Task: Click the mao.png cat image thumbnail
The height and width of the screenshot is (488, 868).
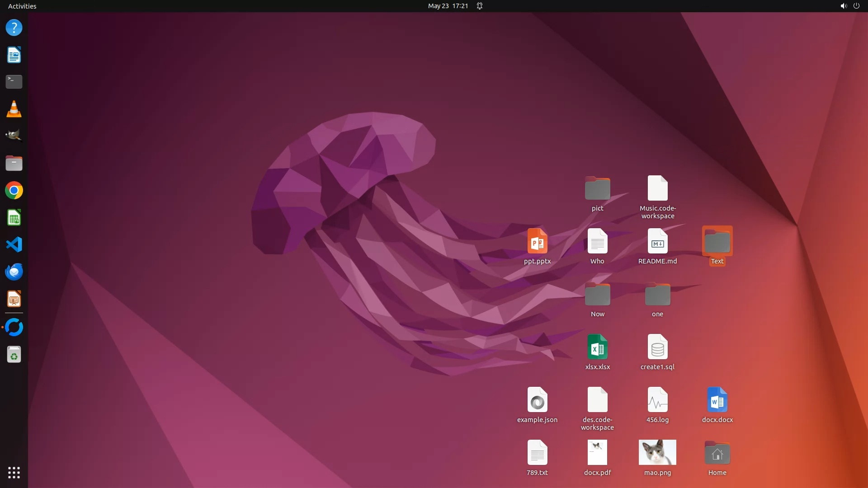Action: 657,452
